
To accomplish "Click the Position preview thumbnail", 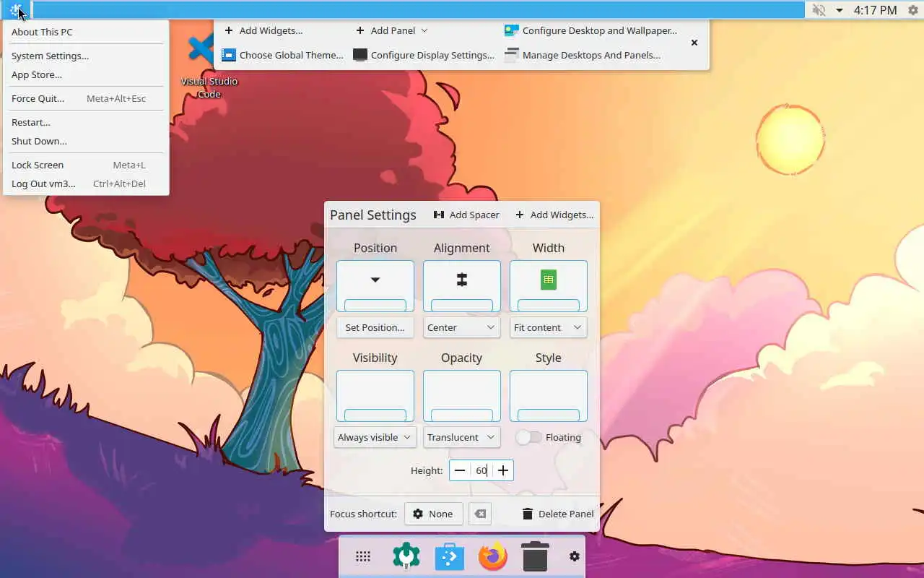I will [x=375, y=286].
